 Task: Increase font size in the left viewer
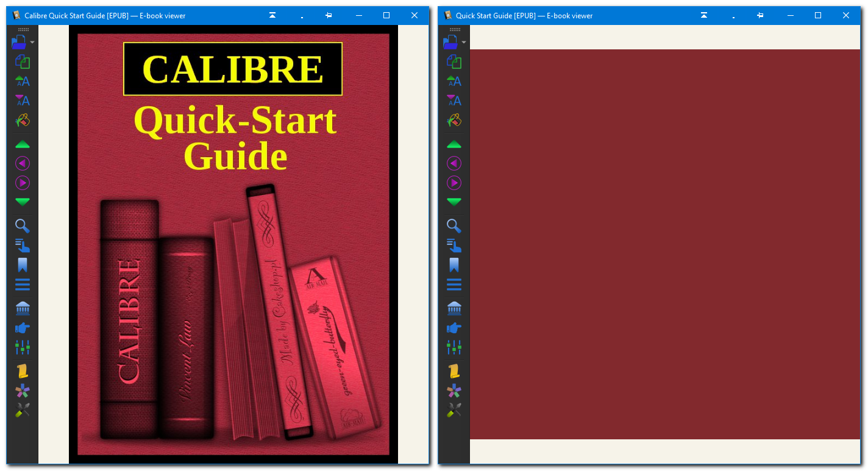(x=23, y=81)
